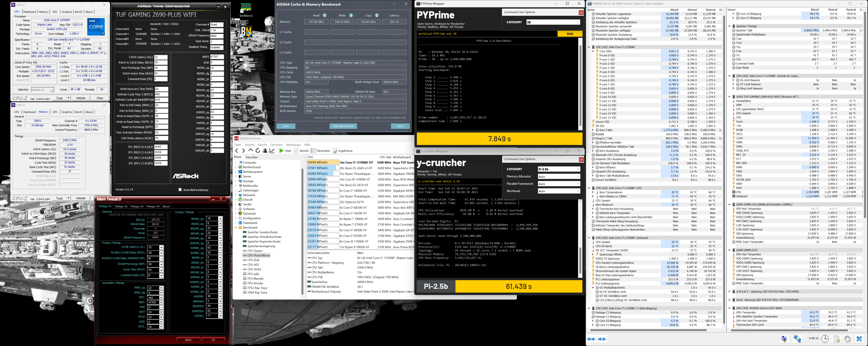Click HWiNFO expand columns arrows icon
The image size is (868, 346).
(x=591, y=339)
